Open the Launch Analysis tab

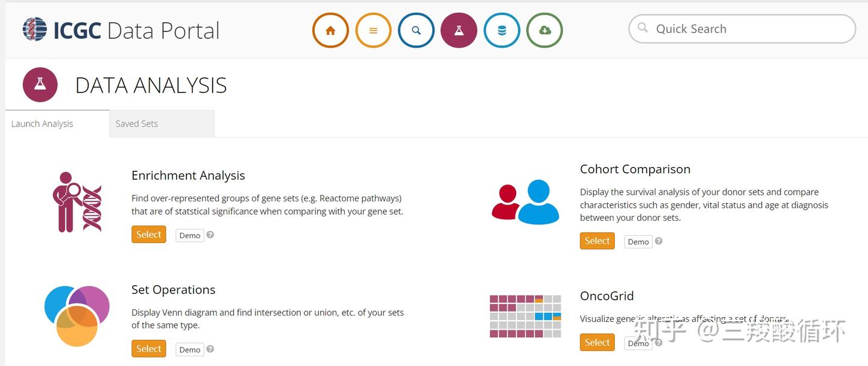[42, 124]
